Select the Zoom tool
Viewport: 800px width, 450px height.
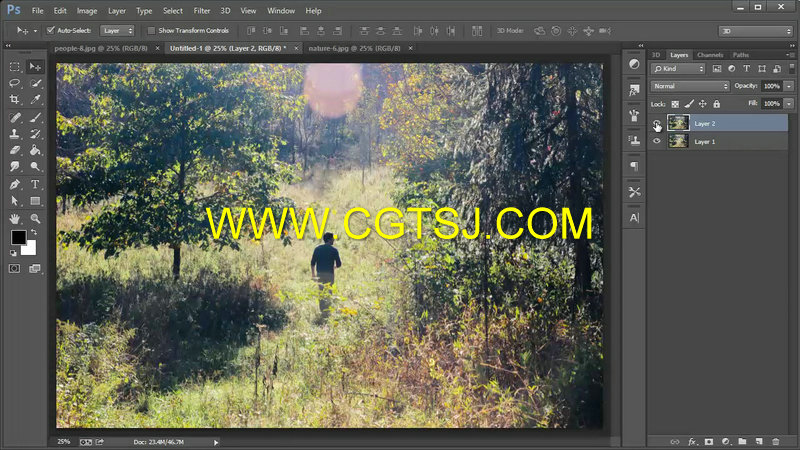click(x=35, y=219)
